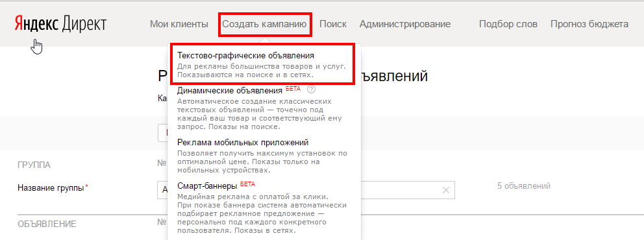Go to Мои клиенты

179,24
